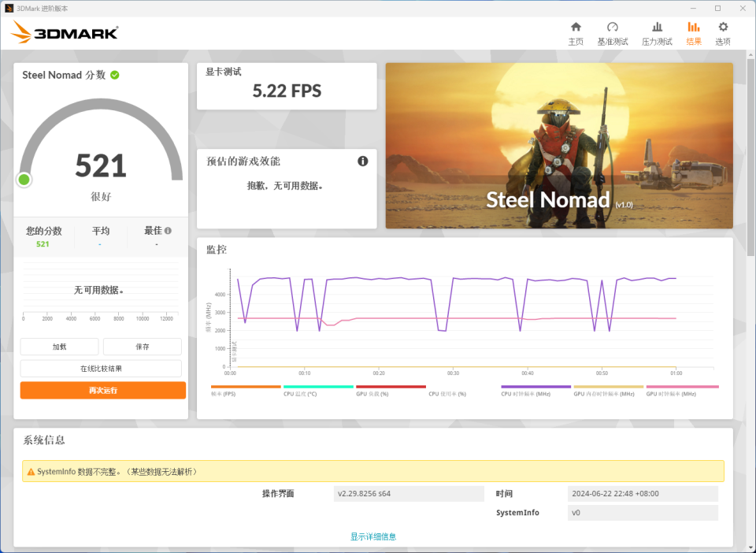Open the 显示详细信息 show details link

click(373, 536)
